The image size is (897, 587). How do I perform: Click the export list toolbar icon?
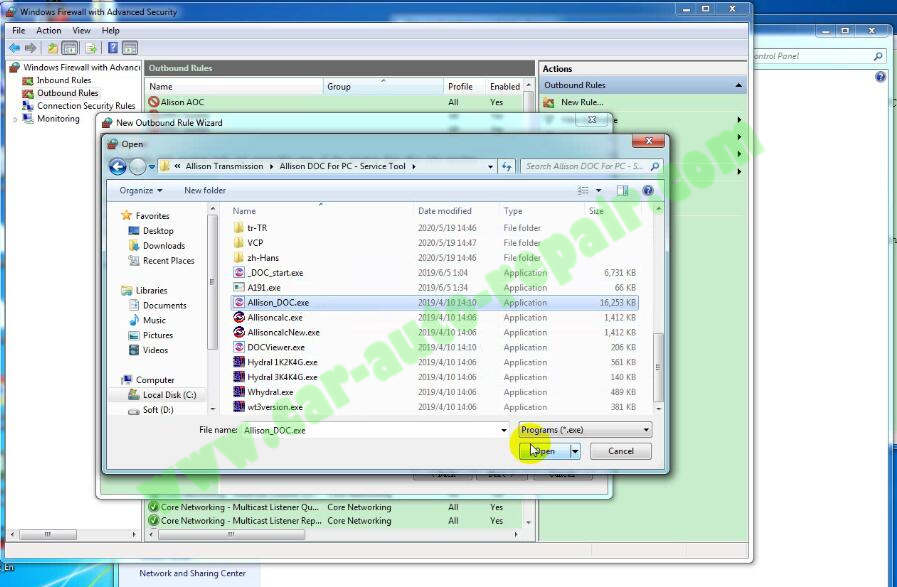point(91,48)
